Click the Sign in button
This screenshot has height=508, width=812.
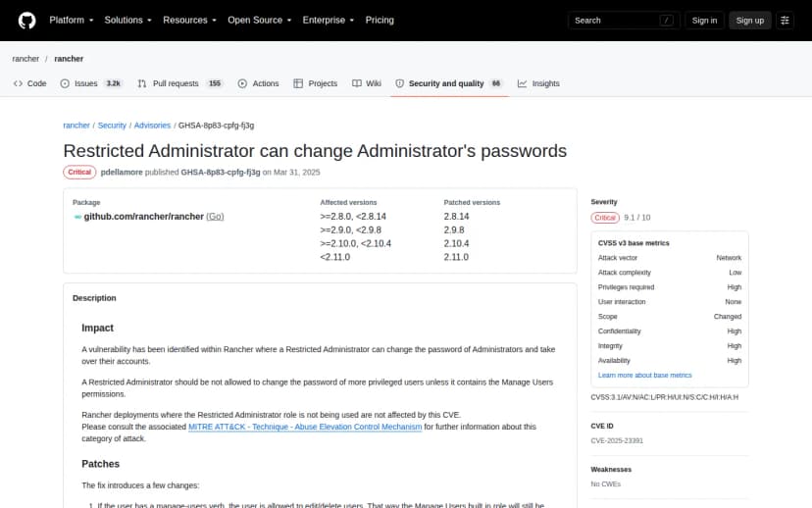[x=704, y=21]
